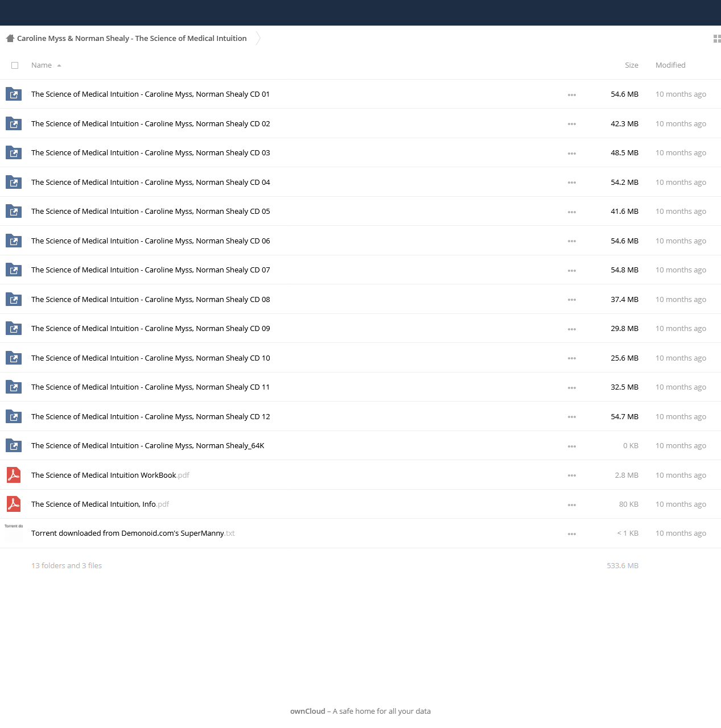The image size is (721, 728).
Task: Click the '13 folders and 3 files' summary
Action: [x=67, y=565]
